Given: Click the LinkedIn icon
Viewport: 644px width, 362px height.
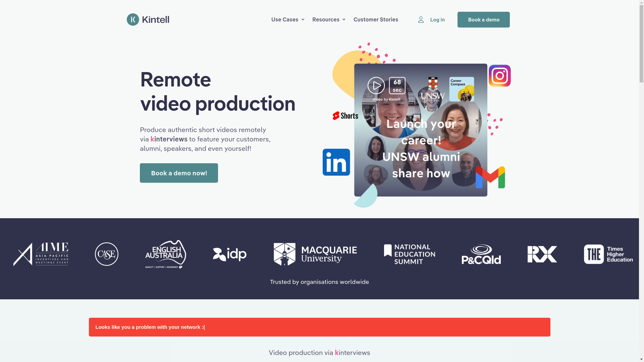Looking at the screenshot, I should (x=336, y=162).
